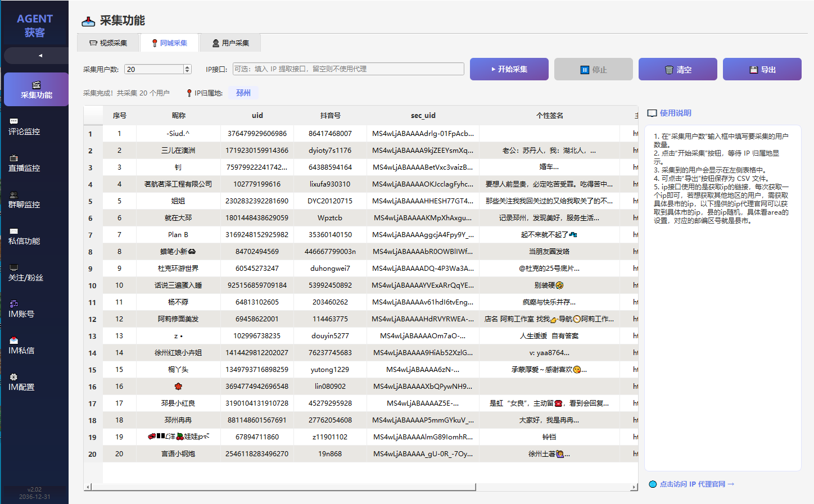Click the 清空 button
The image size is (814, 504).
(x=678, y=69)
